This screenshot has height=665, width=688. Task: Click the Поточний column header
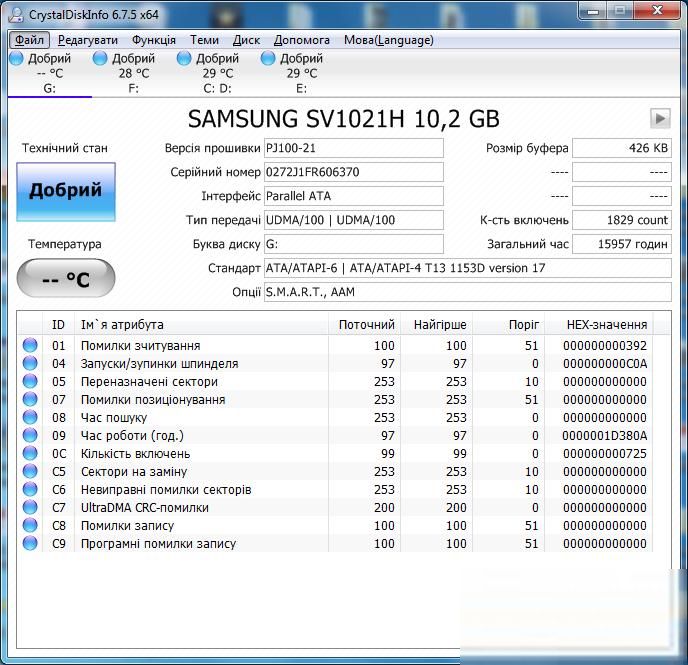[x=364, y=325]
